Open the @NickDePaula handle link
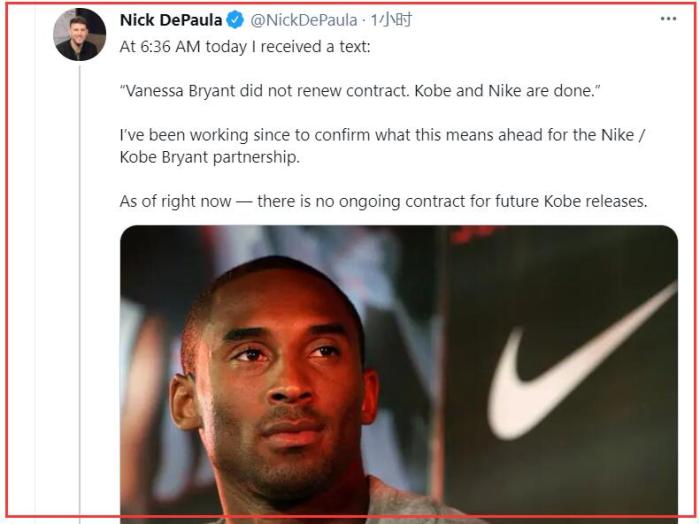This screenshot has width=700, height=524. point(305,20)
